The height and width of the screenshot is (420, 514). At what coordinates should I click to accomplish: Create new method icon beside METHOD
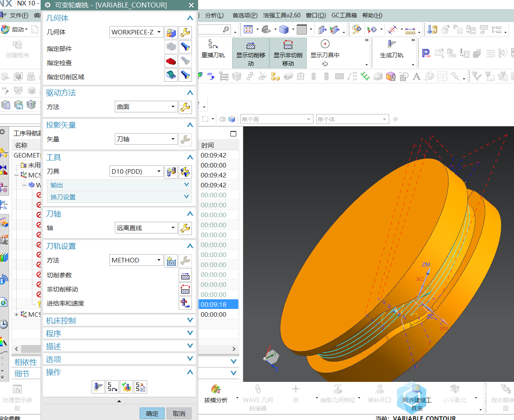[171, 260]
